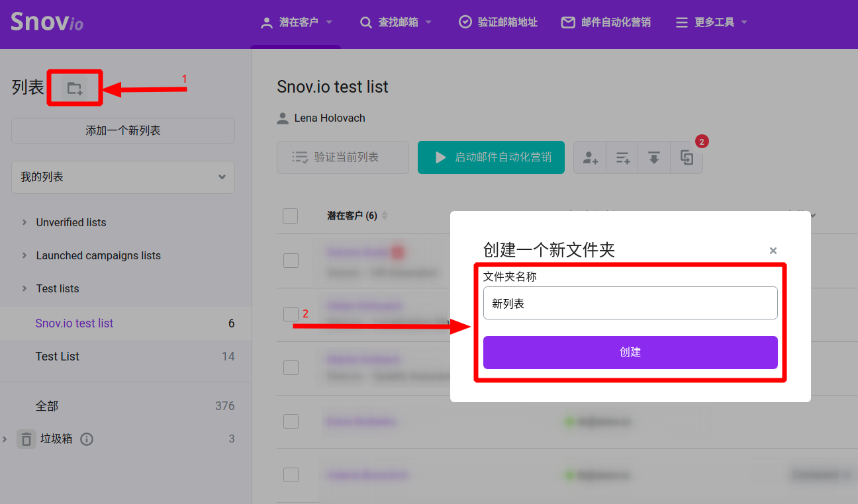Image resolution: width=858 pixels, height=504 pixels.
Task: Click the Lena Holovach owner name
Action: (330, 118)
